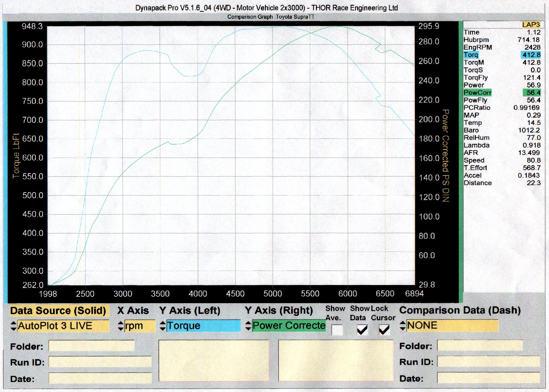Select the Distance channel row
Image resolution: width=549 pixels, height=392 pixels.
[502, 183]
